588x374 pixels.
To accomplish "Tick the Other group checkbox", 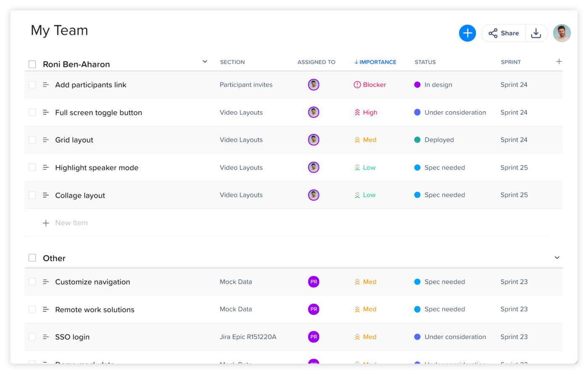I will pos(32,258).
